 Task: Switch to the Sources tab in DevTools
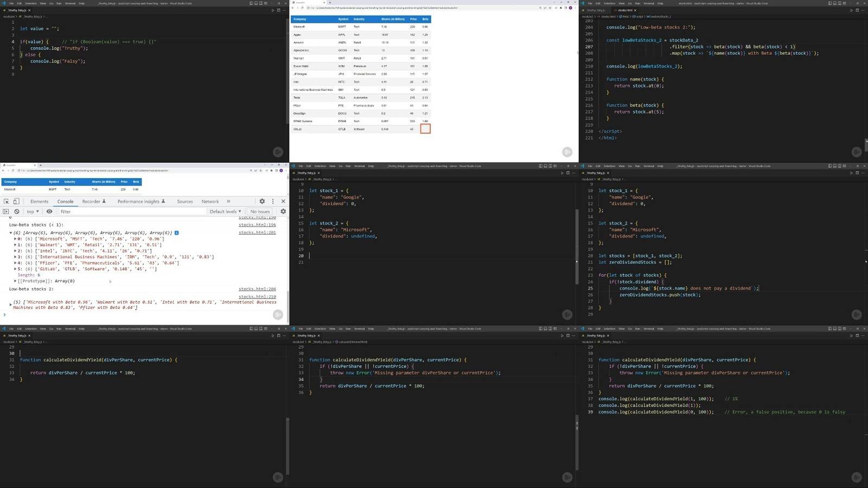[x=185, y=201]
